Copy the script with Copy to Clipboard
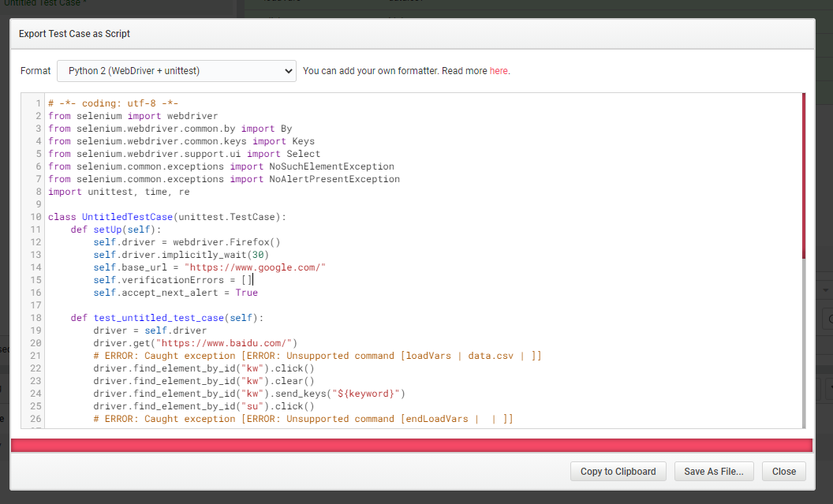 coord(618,471)
